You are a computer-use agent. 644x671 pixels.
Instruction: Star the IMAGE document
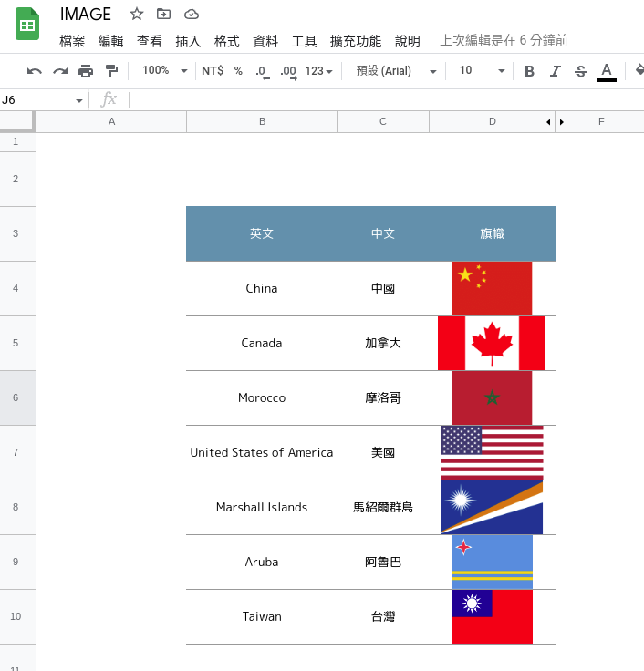tap(137, 14)
